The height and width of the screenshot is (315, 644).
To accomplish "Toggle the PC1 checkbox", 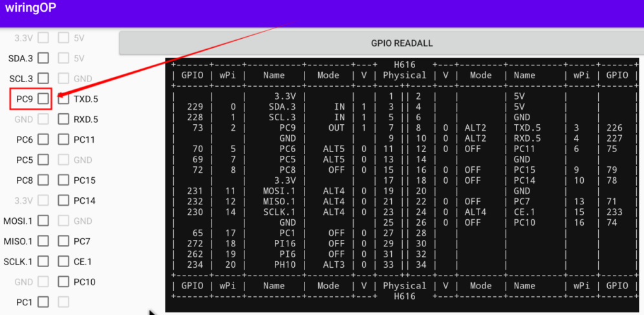I will tap(43, 302).
